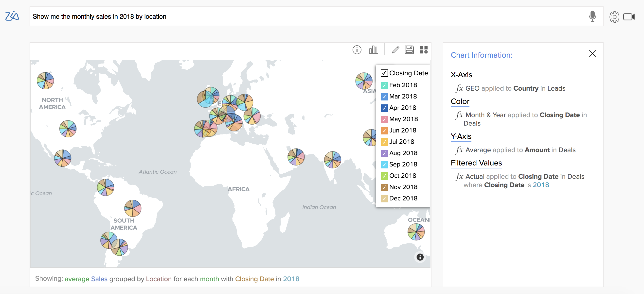
Task: Open chart information circle icon in toolbar
Action: [x=357, y=50]
